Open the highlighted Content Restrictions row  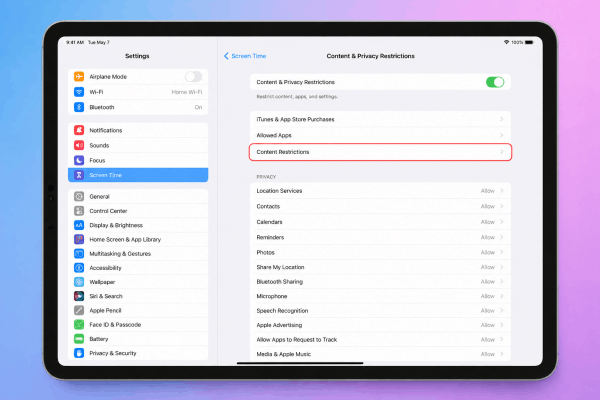(380, 152)
